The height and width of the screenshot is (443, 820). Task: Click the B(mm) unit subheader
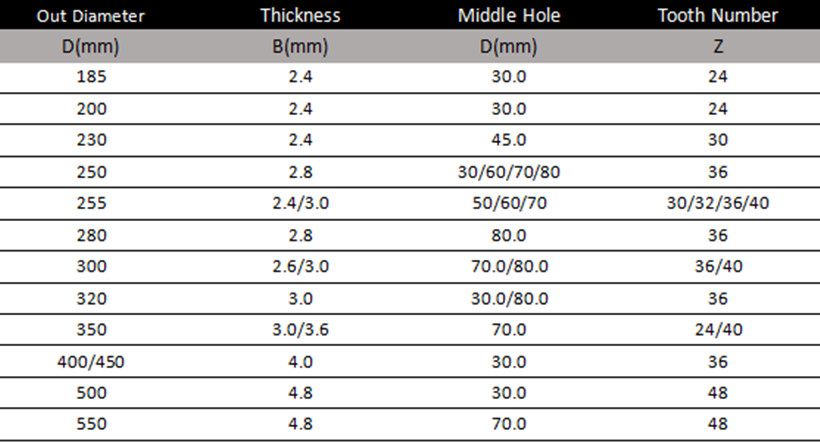point(300,47)
